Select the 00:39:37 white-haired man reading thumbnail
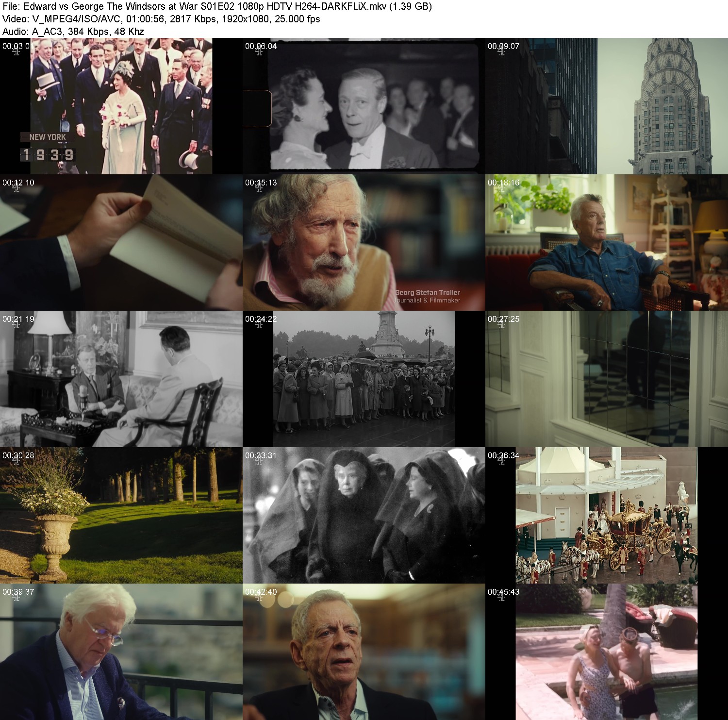The image size is (728, 720). pyautogui.click(x=121, y=652)
